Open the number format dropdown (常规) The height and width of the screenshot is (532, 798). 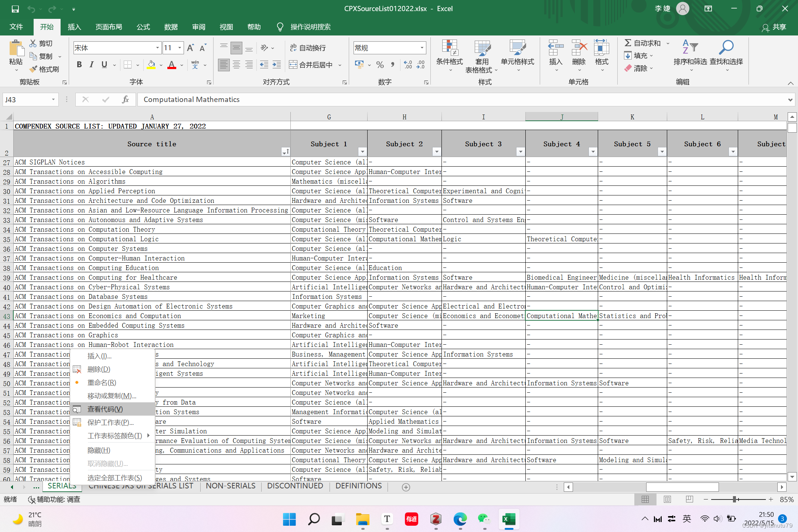422,48
